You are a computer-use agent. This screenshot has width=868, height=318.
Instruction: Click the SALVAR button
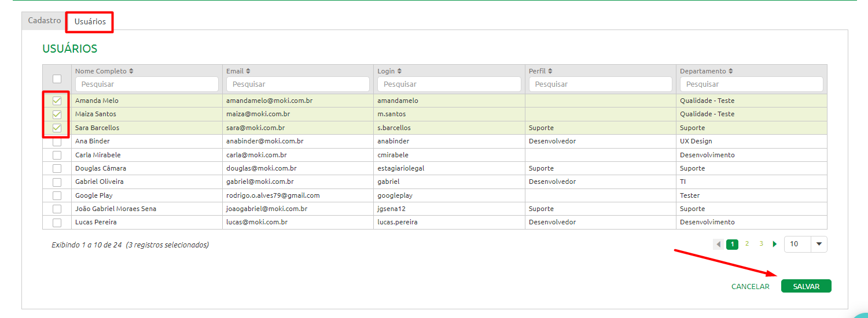(x=806, y=286)
